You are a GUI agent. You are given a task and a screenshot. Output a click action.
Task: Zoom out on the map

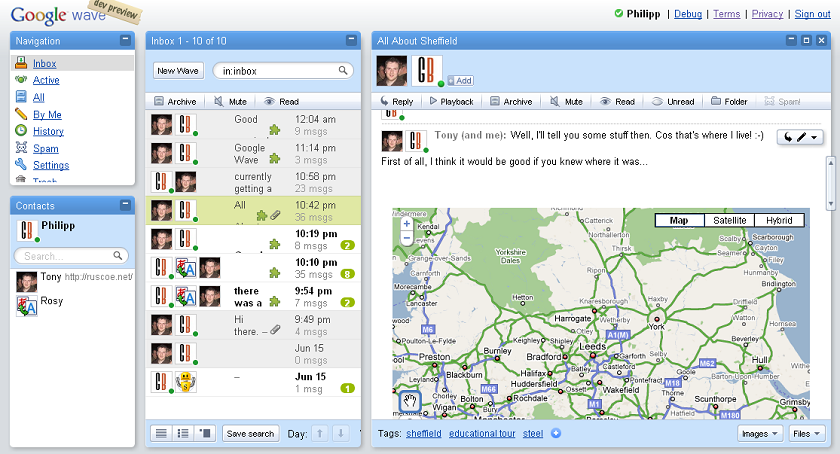pyautogui.click(x=407, y=237)
